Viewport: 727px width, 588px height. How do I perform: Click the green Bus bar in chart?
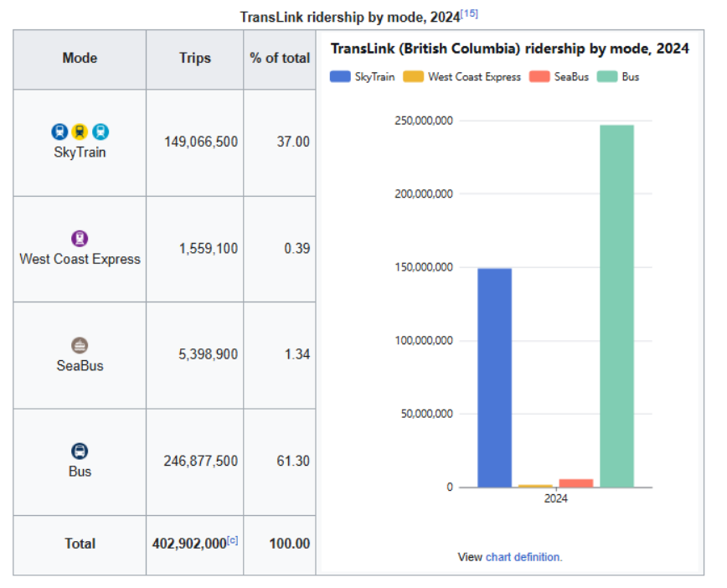tap(616, 306)
